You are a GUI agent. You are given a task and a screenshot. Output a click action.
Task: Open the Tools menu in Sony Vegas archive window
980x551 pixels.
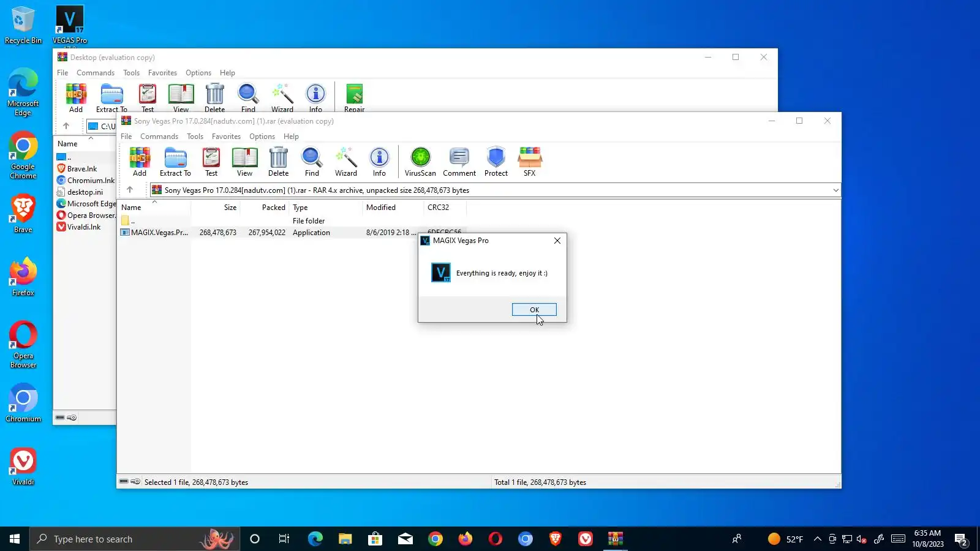pyautogui.click(x=195, y=137)
